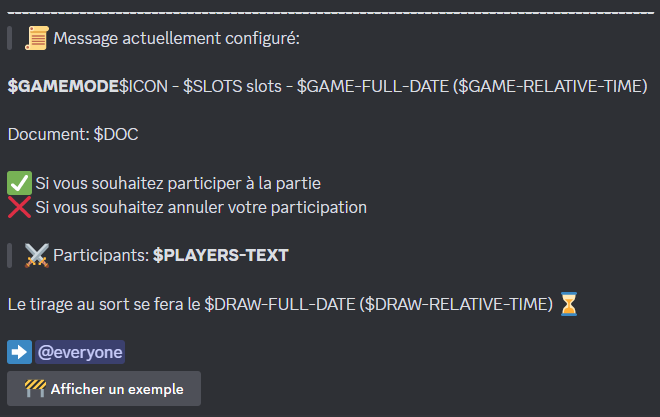Click the green checkmark emoji
This screenshot has height=417, width=660.
pyautogui.click(x=19, y=183)
